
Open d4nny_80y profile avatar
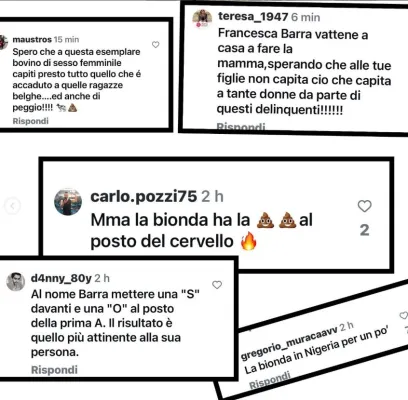click(16, 282)
